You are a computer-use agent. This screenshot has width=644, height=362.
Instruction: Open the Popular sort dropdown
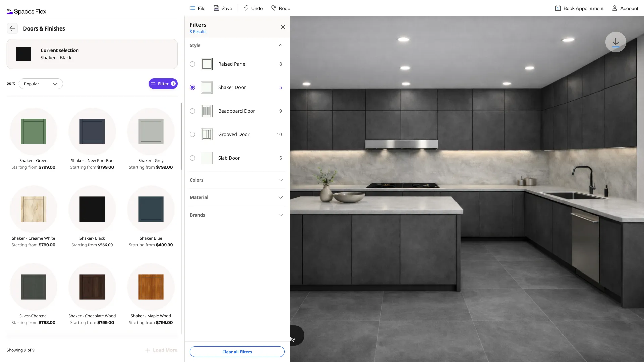(x=41, y=84)
